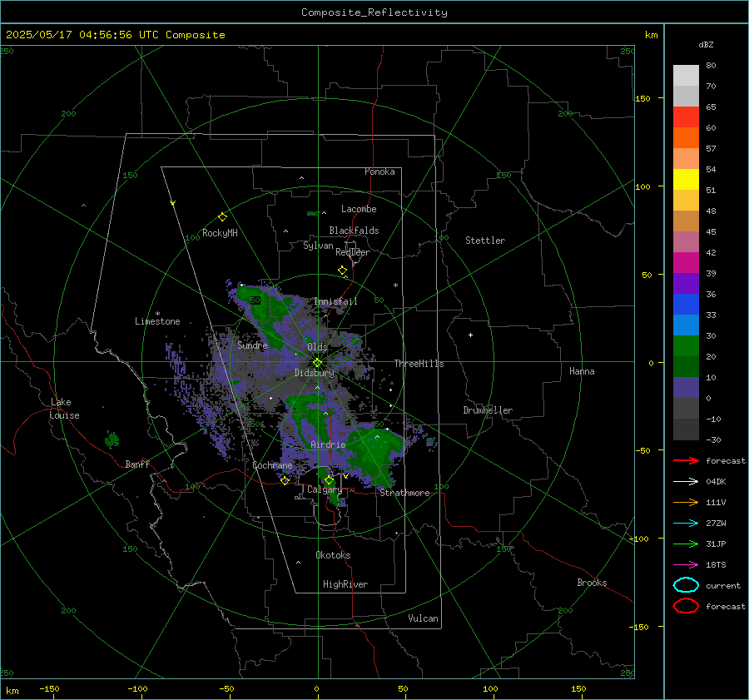Click the indigo 0-10 dBZ color swatch
This screenshot has height=700, width=749.
[x=686, y=388]
